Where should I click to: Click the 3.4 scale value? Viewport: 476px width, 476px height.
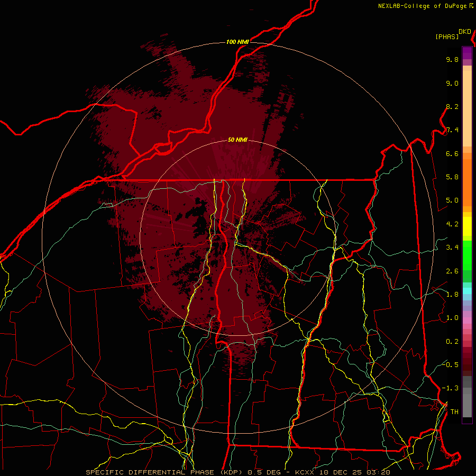(452, 248)
